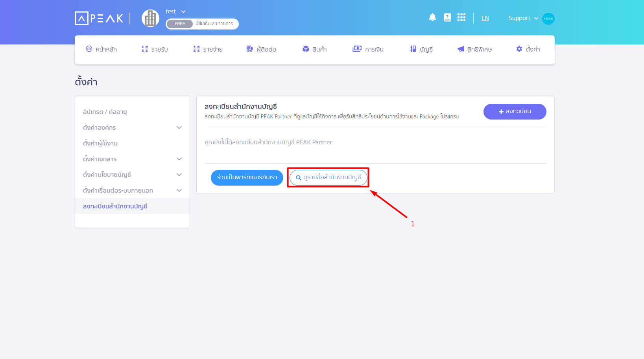Open รายรับ menu item
This screenshot has width=644, height=359.
155,49
